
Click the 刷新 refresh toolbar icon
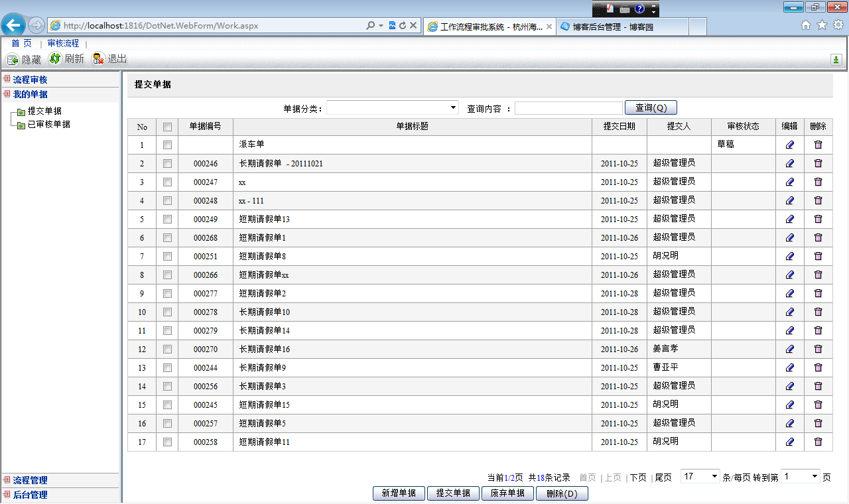(x=55, y=58)
